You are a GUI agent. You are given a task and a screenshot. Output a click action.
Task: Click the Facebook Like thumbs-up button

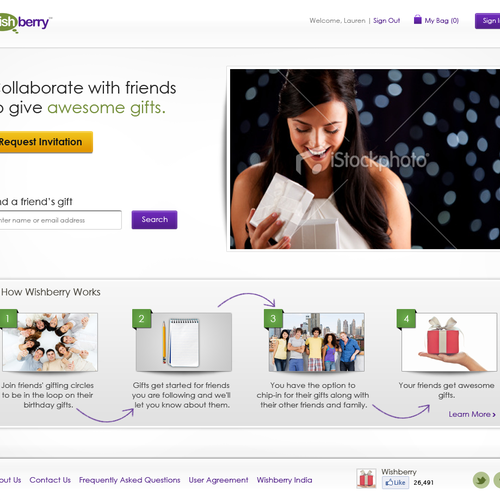coord(395,482)
